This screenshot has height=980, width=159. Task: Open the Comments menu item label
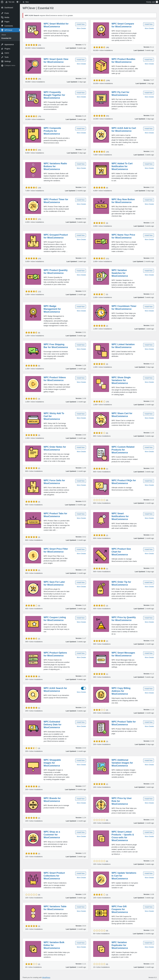[x=9, y=26]
